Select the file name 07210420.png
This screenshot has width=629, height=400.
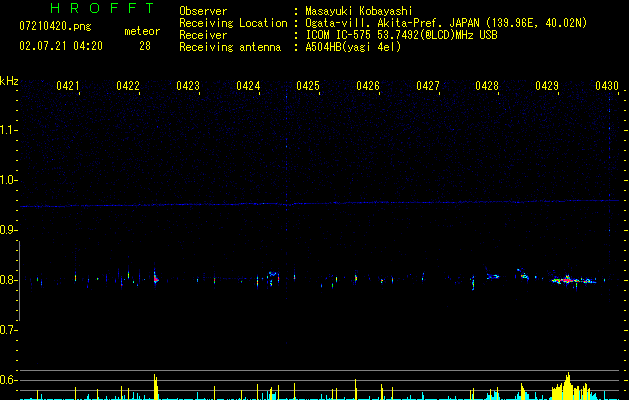(55, 27)
